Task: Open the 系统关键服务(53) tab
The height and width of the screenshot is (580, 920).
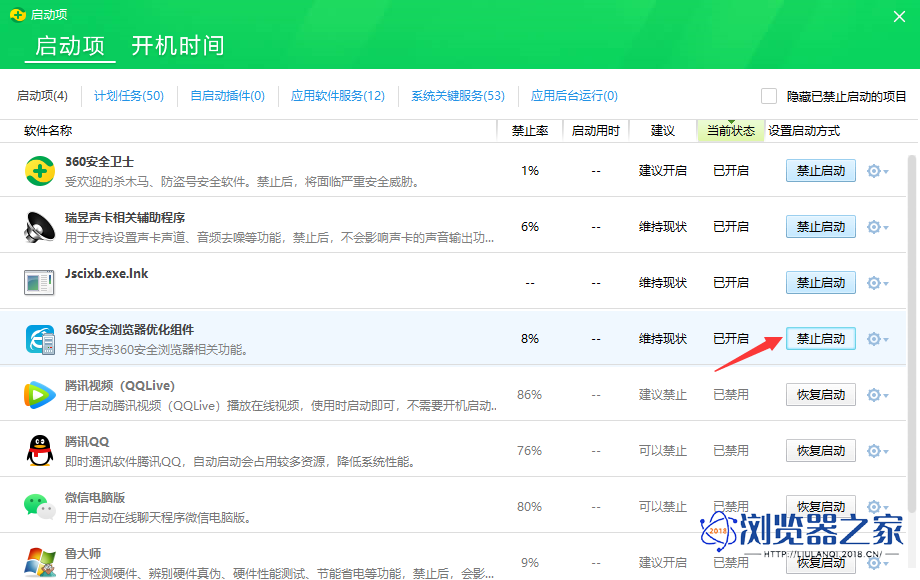Action: click(458, 96)
